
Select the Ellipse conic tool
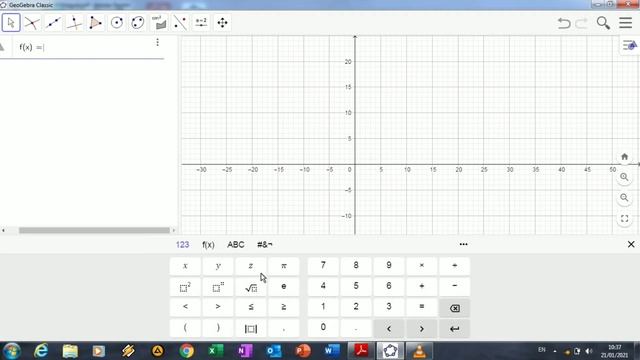coord(138,22)
